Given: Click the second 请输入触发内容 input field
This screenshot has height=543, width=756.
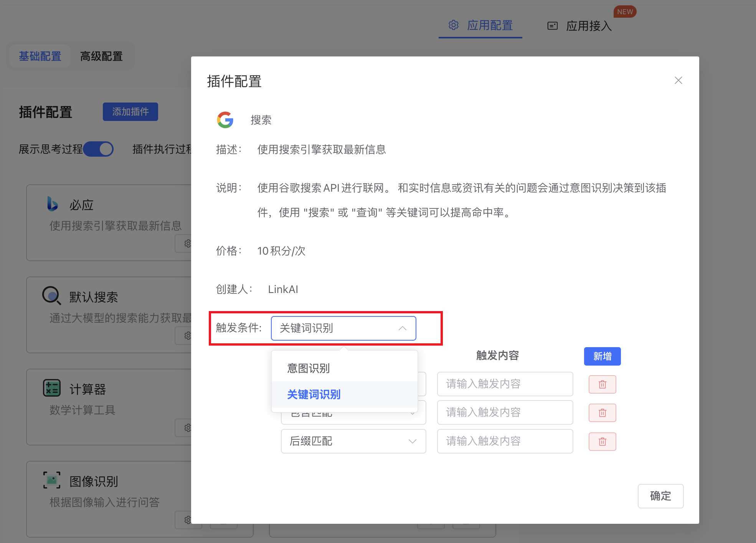Looking at the screenshot, I should click(505, 412).
